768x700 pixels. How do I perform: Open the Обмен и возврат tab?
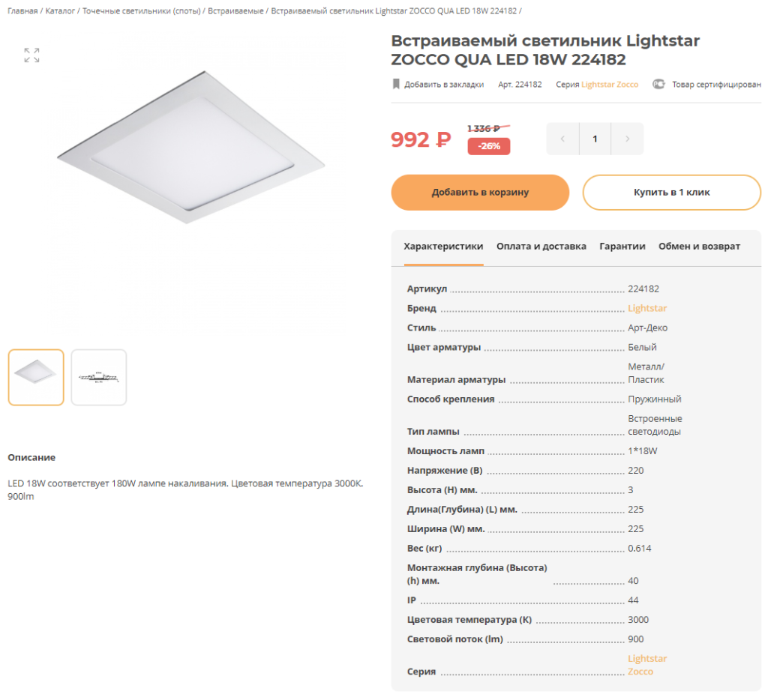pos(699,247)
